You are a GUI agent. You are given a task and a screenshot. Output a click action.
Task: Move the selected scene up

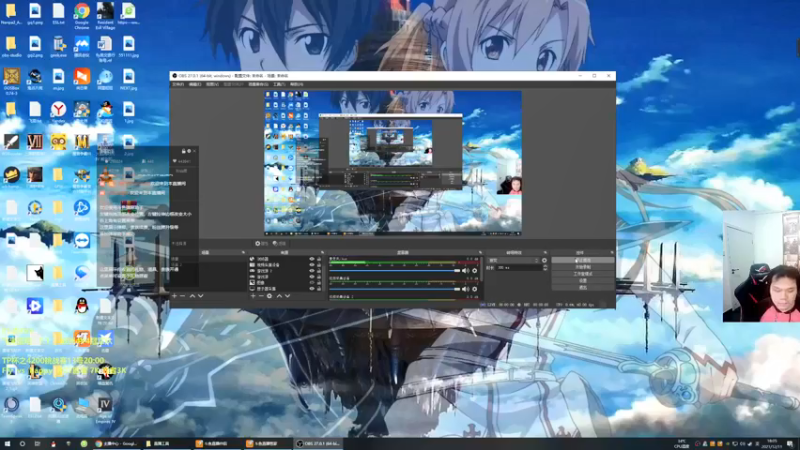point(192,296)
